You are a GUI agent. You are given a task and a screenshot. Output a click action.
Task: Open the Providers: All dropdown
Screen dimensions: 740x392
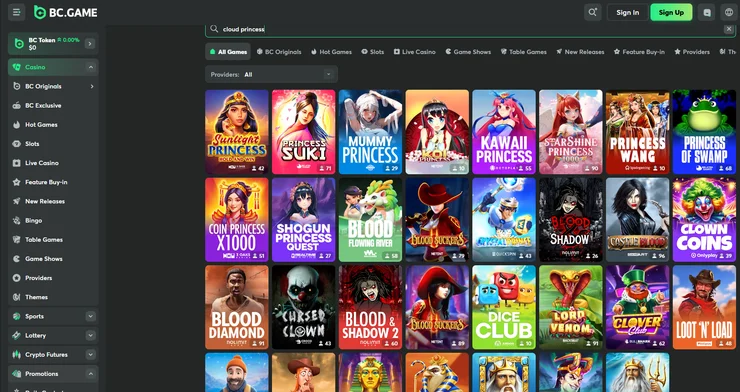pyautogui.click(x=271, y=75)
